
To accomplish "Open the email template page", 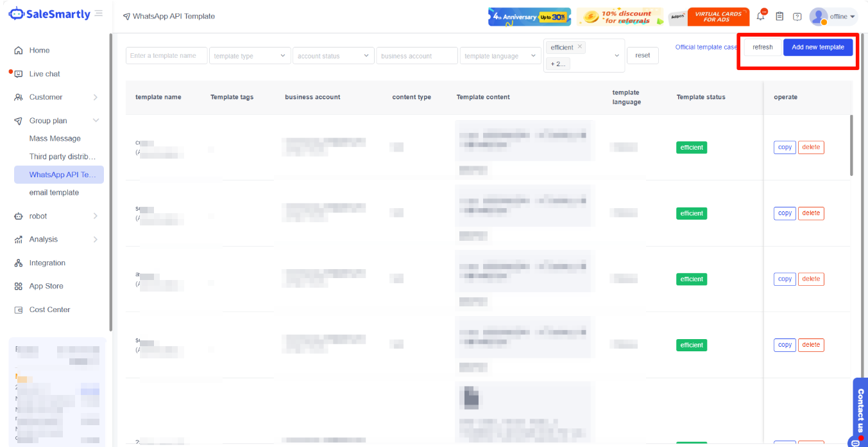I will tap(54, 193).
